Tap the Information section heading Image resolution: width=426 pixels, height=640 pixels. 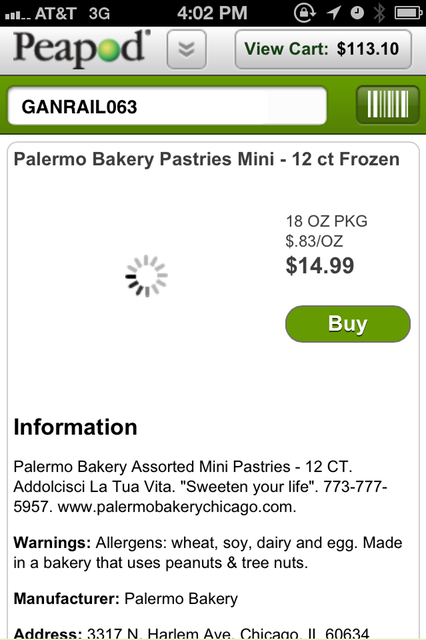point(75,427)
